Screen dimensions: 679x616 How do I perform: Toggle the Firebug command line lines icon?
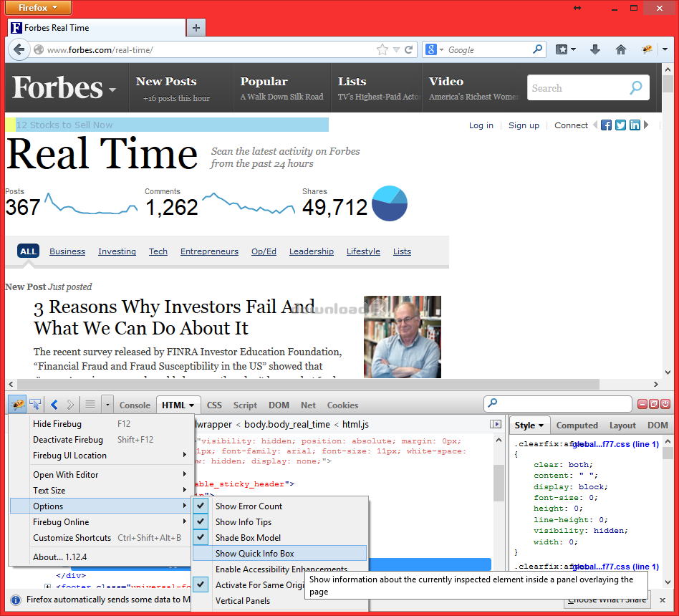90,405
